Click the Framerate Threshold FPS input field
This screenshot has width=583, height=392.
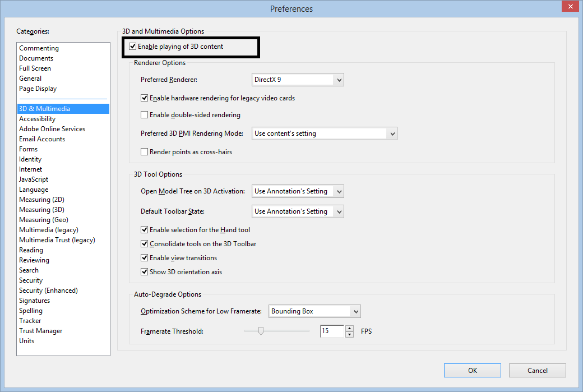[331, 331]
